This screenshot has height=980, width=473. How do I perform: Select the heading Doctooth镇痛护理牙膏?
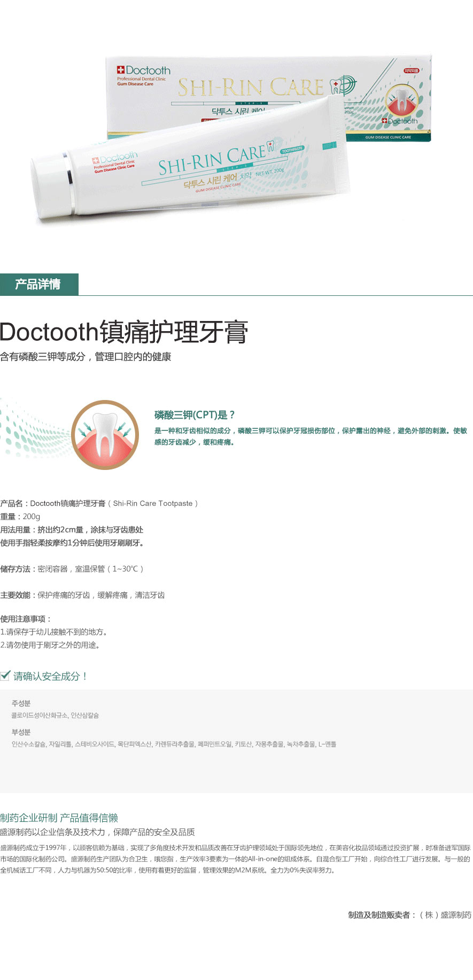124,332
